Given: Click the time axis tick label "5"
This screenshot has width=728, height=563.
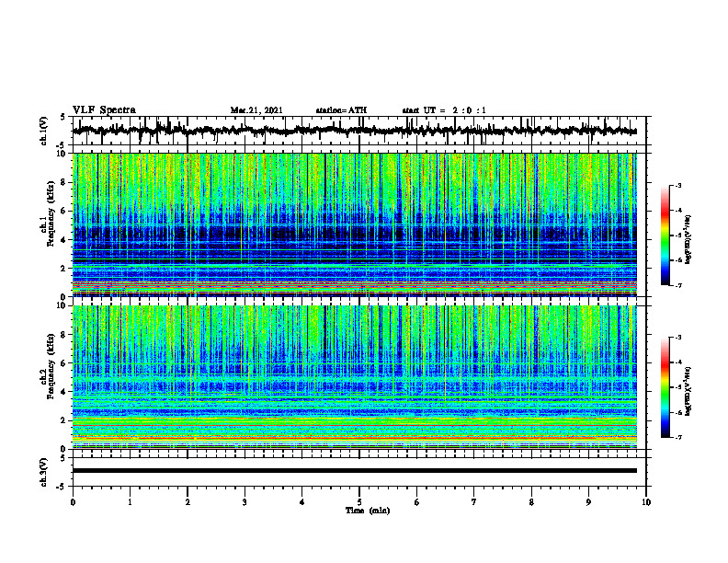Looking at the screenshot, I should tap(359, 502).
